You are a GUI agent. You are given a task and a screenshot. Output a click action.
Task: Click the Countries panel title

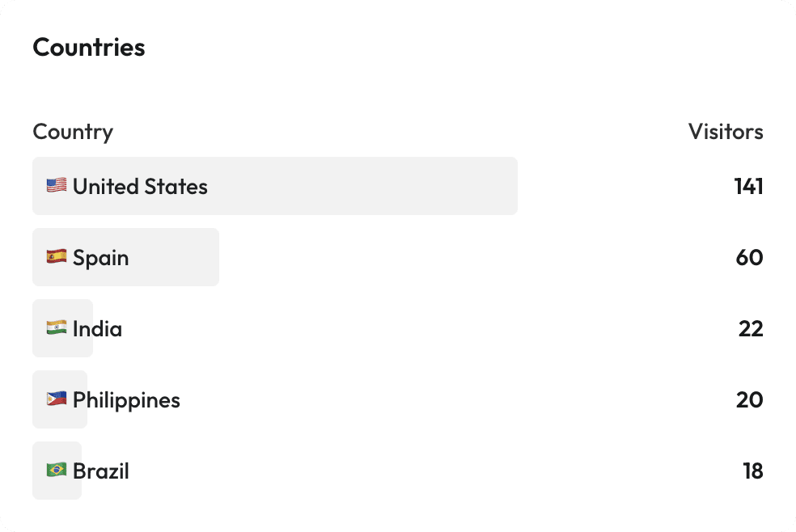88,47
